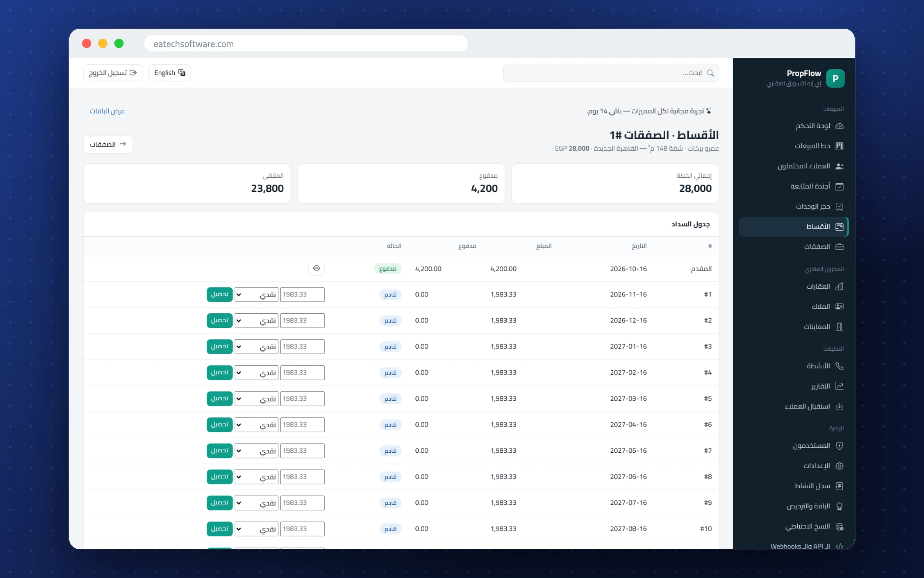Click the amount field for installment #4
The image size is (924, 578).
pyautogui.click(x=302, y=373)
